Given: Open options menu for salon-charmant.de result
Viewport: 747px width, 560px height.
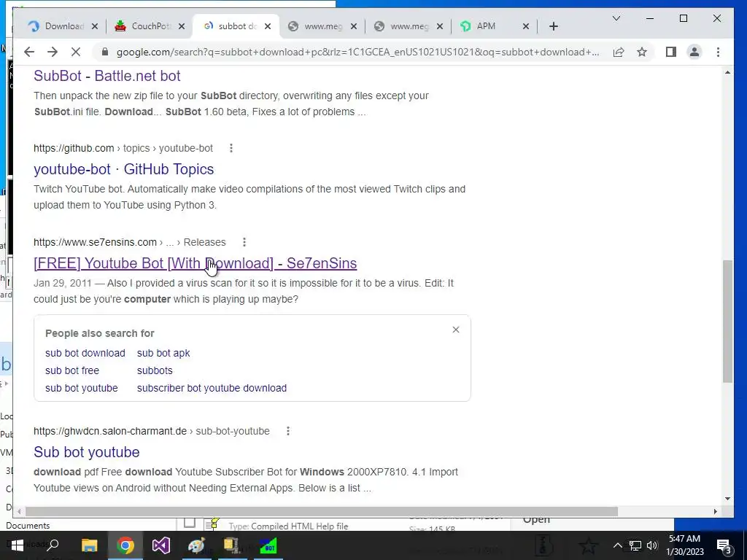Looking at the screenshot, I should (x=287, y=431).
